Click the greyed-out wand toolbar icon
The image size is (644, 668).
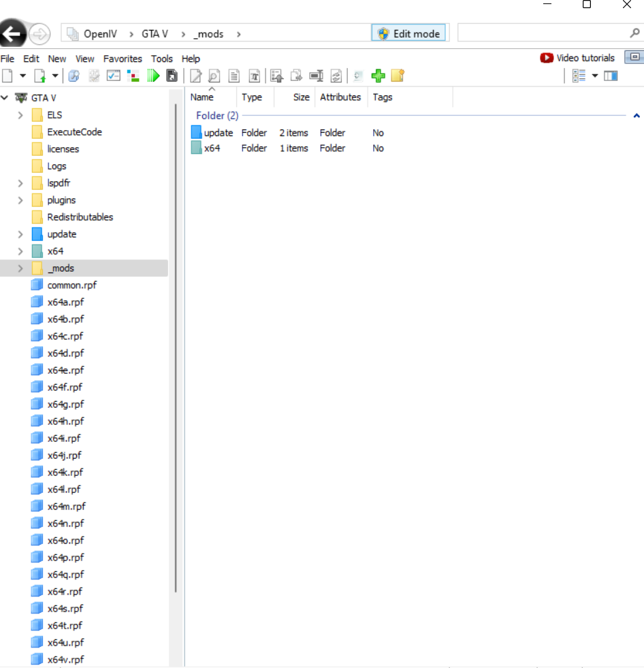tap(94, 76)
